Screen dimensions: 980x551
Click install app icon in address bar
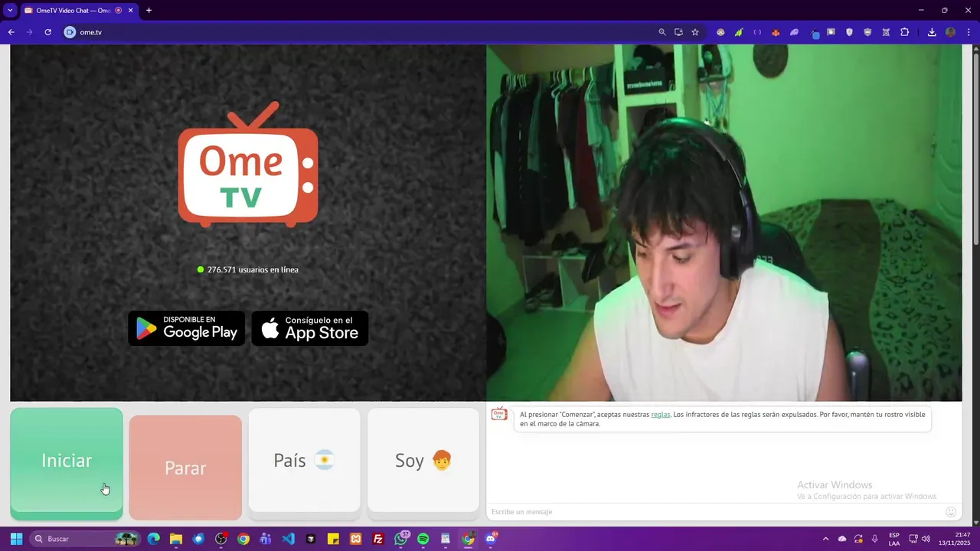[678, 32]
